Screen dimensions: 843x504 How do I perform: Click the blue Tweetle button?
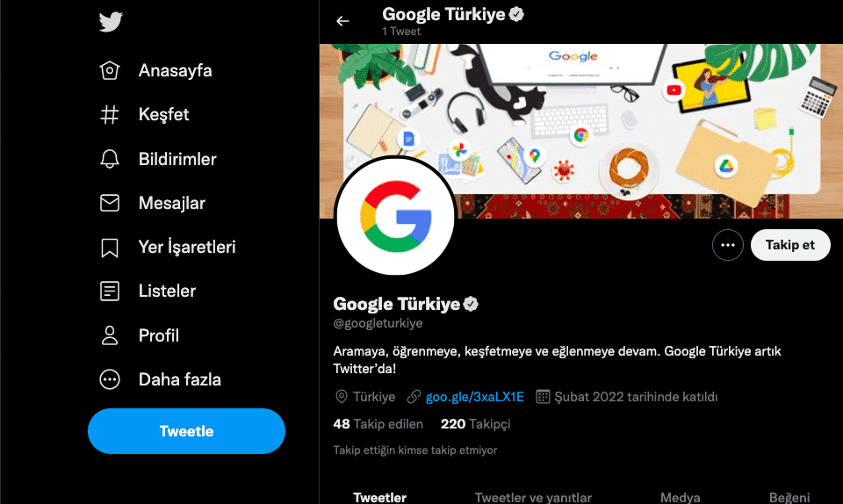(186, 431)
